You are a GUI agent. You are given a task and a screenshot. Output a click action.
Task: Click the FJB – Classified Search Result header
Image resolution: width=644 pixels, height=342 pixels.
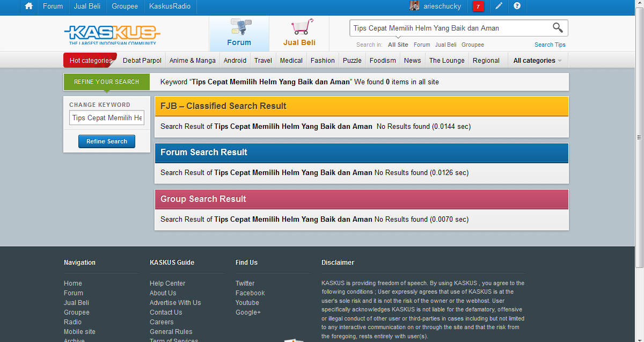tap(362, 106)
